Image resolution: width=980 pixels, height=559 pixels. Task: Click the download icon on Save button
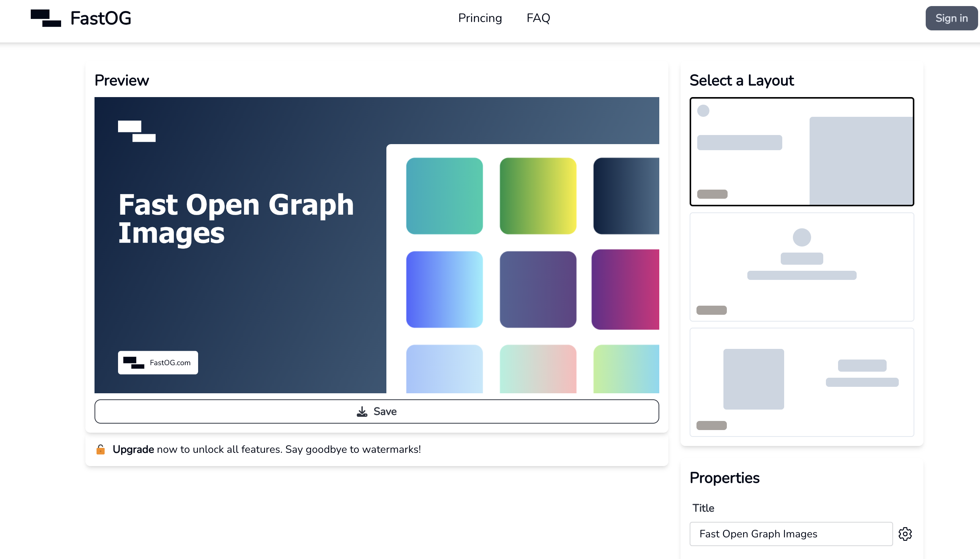(x=362, y=411)
